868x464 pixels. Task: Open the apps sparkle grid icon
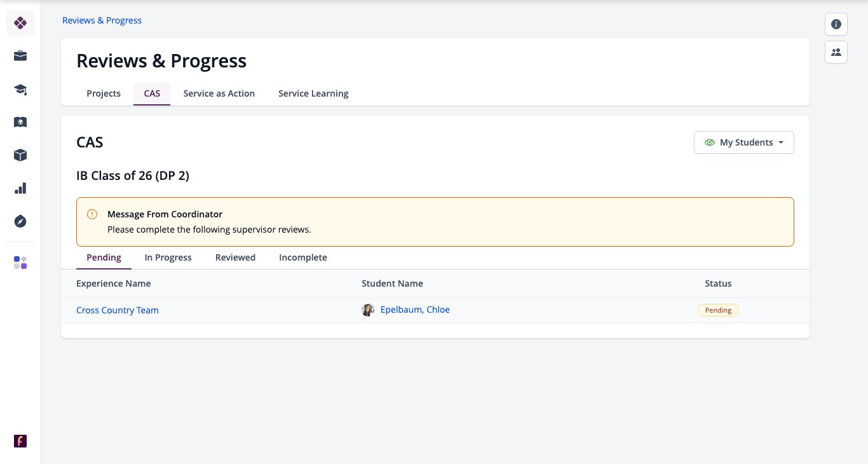(x=20, y=263)
